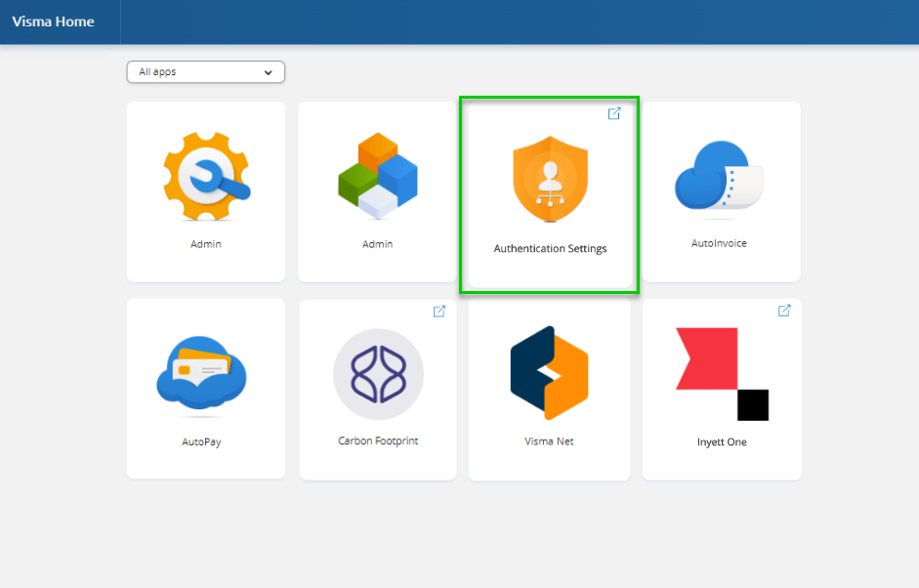
Task: Open the All apps filter dropdown
Action: coord(206,72)
